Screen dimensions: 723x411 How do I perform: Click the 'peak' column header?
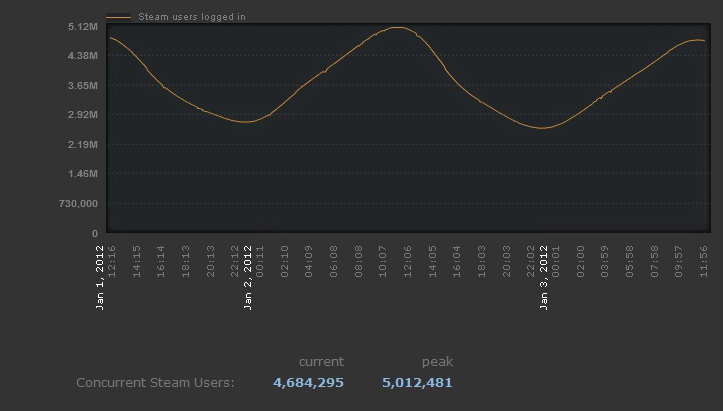436,361
